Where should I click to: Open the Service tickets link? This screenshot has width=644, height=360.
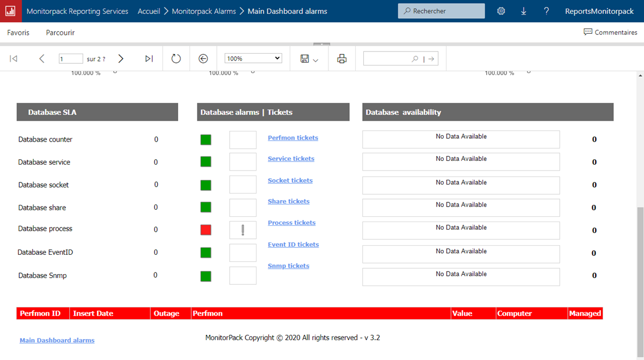pos(291,158)
